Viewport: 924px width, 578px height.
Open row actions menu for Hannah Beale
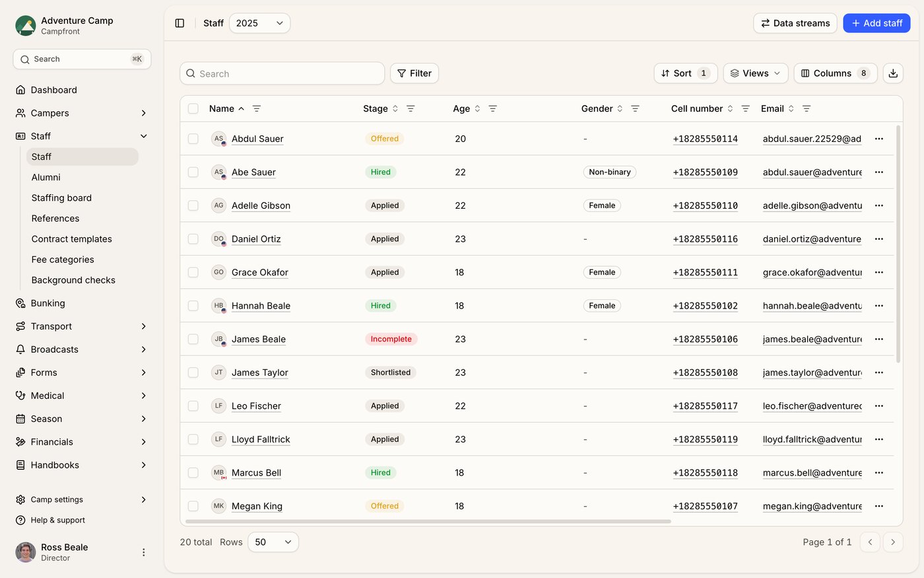[x=879, y=306]
